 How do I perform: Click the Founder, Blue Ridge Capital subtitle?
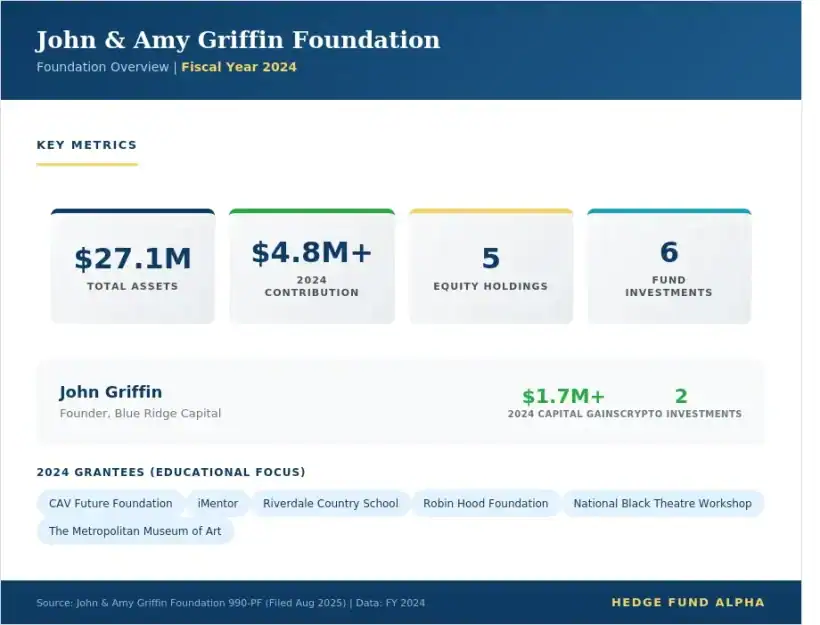coord(140,413)
